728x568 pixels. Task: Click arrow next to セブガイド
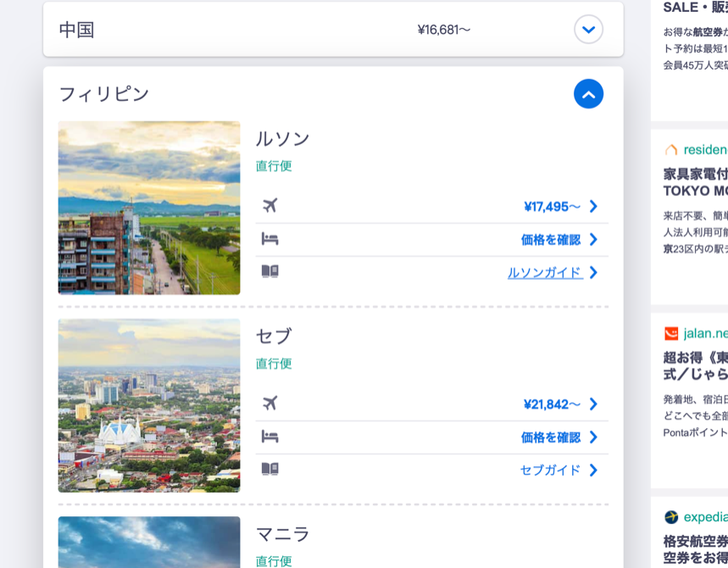593,471
